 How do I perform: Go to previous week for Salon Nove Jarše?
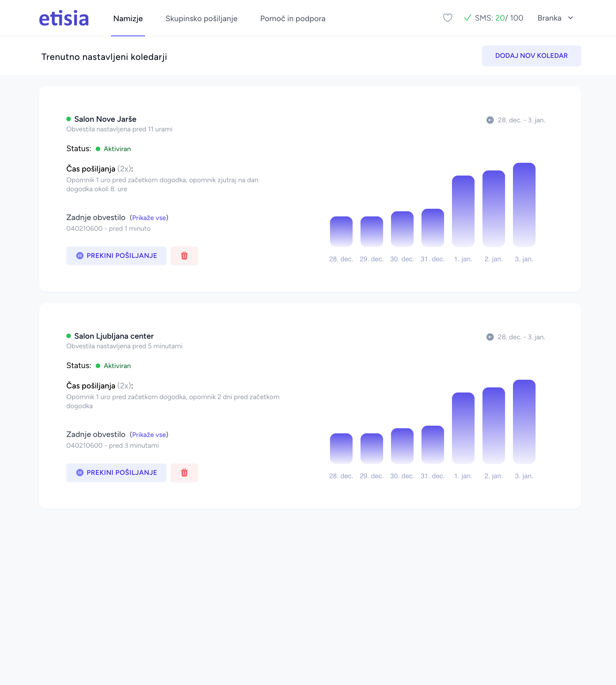(x=490, y=120)
